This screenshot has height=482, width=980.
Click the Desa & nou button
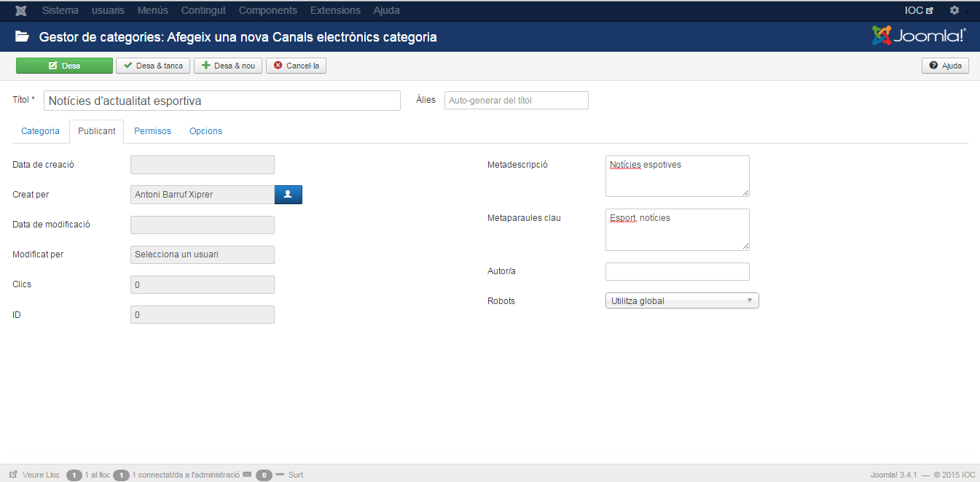point(228,66)
